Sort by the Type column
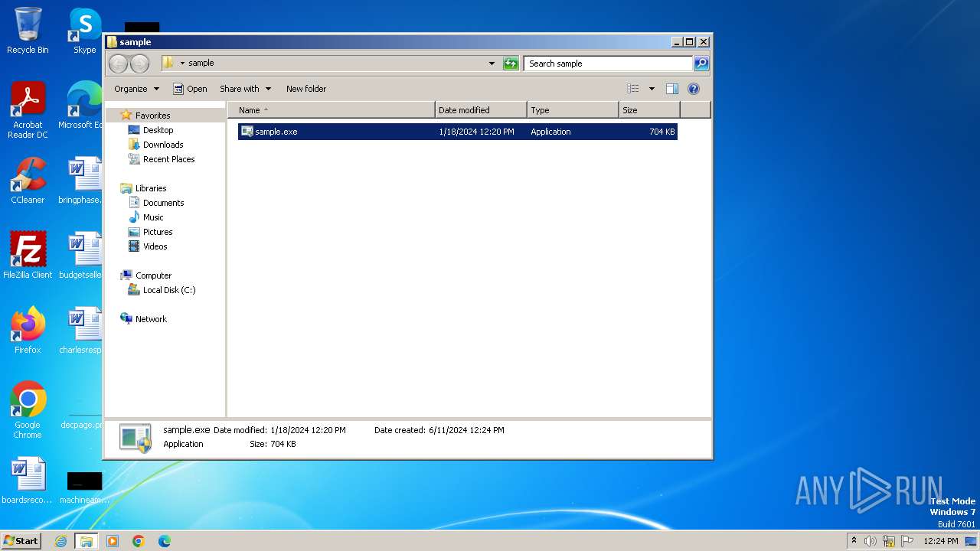This screenshot has height=551, width=980. coord(573,110)
